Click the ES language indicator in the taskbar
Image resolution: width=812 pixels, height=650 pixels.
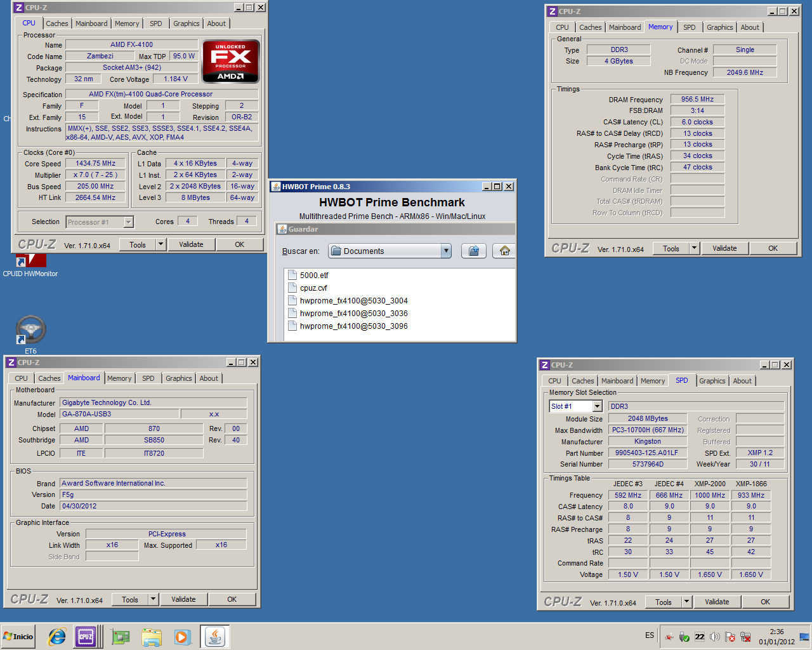tap(650, 635)
